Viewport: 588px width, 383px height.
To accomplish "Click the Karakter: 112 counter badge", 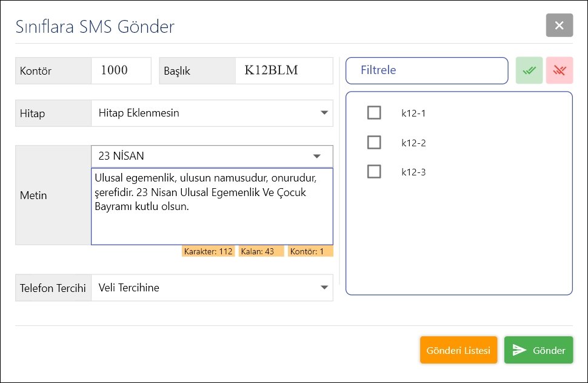I will coord(208,251).
